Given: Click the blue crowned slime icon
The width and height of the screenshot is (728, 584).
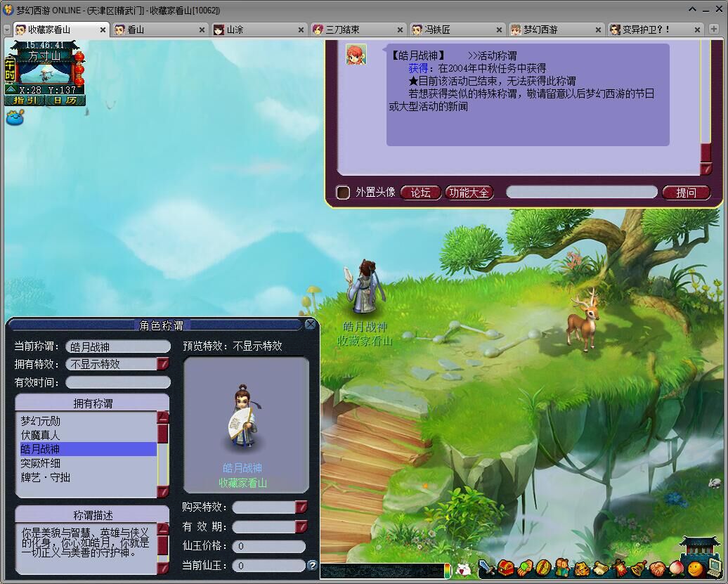Looking at the screenshot, I should (x=15, y=117).
